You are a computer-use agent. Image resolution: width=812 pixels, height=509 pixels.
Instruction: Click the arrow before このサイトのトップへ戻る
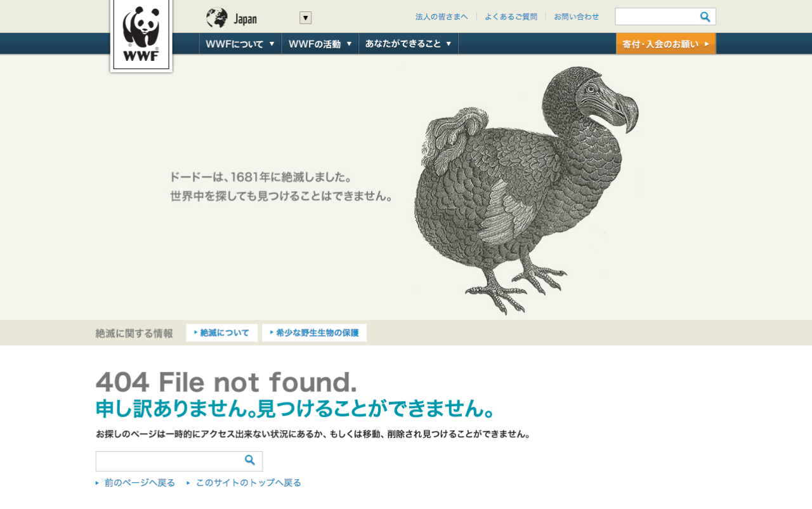[x=188, y=483]
